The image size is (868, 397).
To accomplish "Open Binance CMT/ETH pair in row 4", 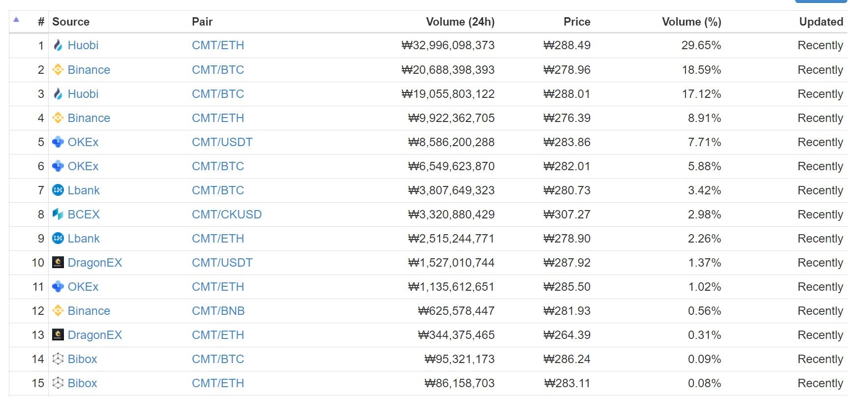I will point(218,118).
